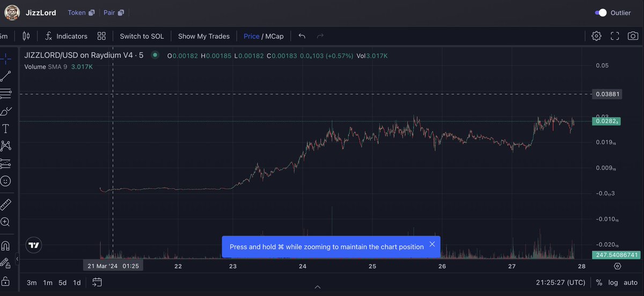Open price axis settings gear at bottom-right

617,266
